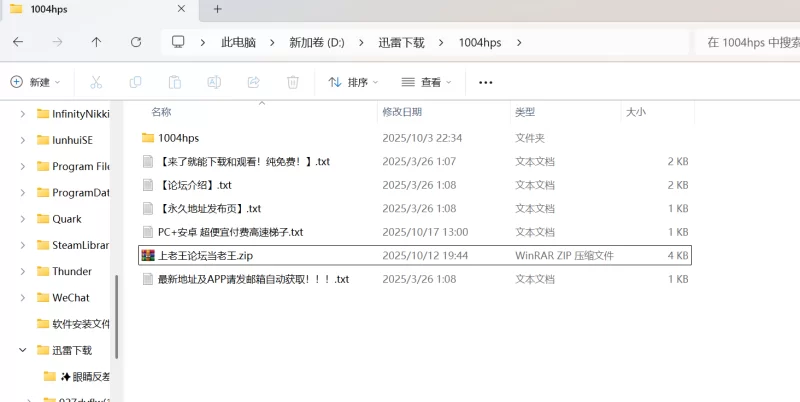The height and width of the screenshot is (402, 800).
Task: Click the Paste clipboard icon
Action: point(174,82)
